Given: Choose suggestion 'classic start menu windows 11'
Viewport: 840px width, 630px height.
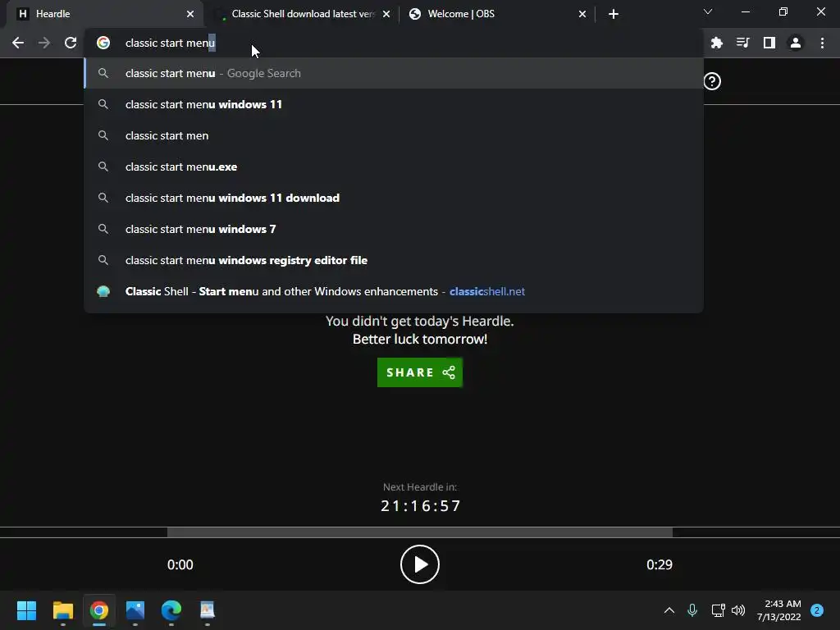Looking at the screenshot, I should [x=394, y=104].
